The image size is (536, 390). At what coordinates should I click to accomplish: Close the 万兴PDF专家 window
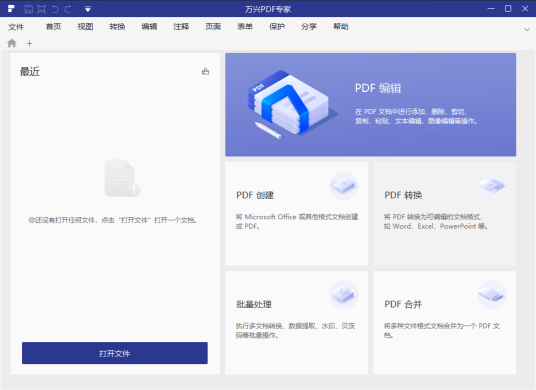(x=525, y=9)
